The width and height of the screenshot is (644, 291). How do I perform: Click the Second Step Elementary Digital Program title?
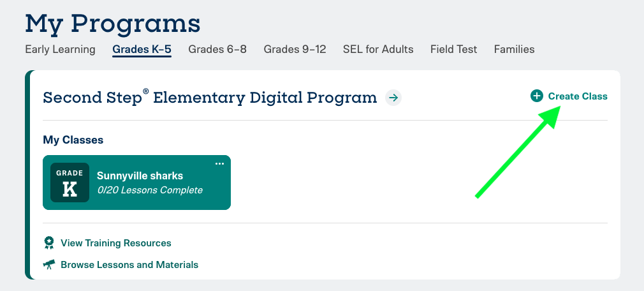(210, 98)
